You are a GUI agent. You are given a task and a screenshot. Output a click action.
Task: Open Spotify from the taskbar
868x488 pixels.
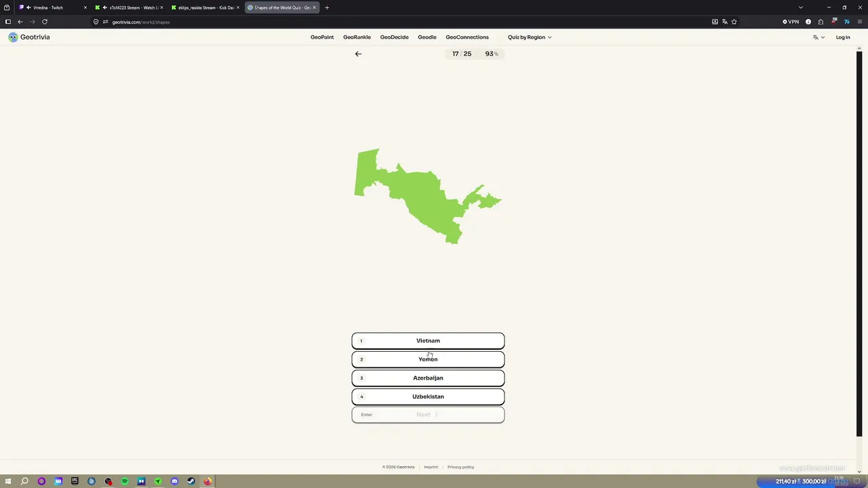click(x=125, y=481)
